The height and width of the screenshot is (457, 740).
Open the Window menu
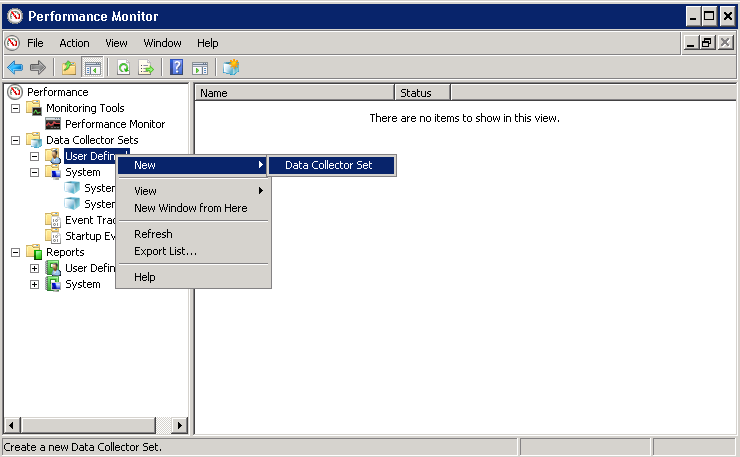(x=162, y=43)
